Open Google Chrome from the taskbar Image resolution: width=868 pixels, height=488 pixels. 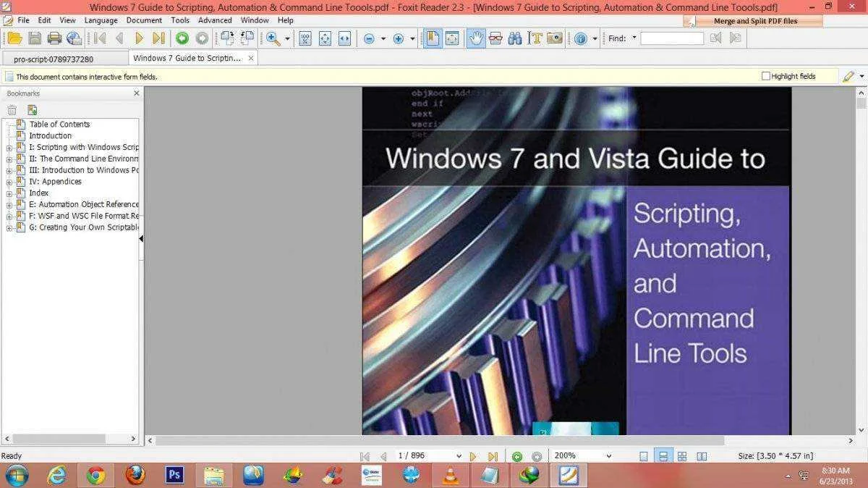coord(95,476)
